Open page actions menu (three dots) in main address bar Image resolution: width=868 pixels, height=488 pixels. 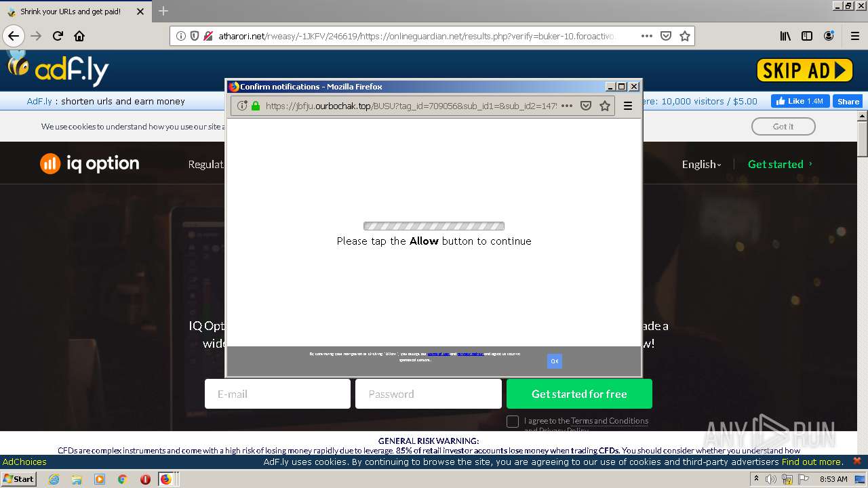point(647,36)
